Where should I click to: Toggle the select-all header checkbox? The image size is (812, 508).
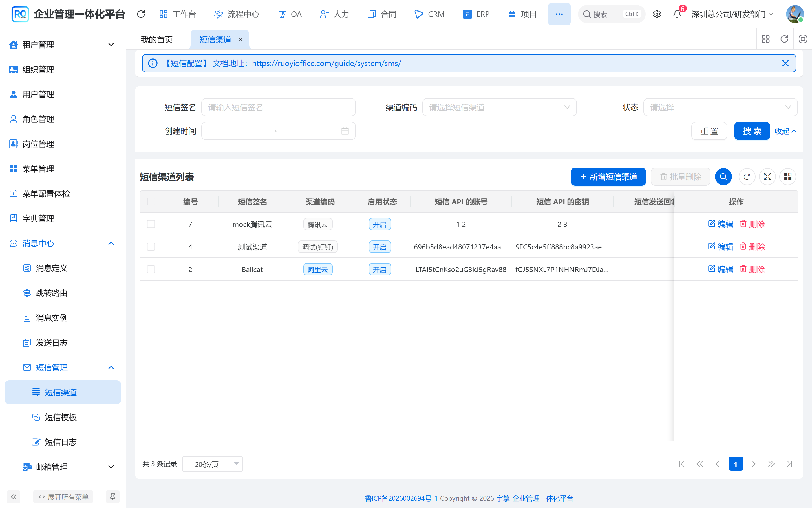click(x=151, y=202)
